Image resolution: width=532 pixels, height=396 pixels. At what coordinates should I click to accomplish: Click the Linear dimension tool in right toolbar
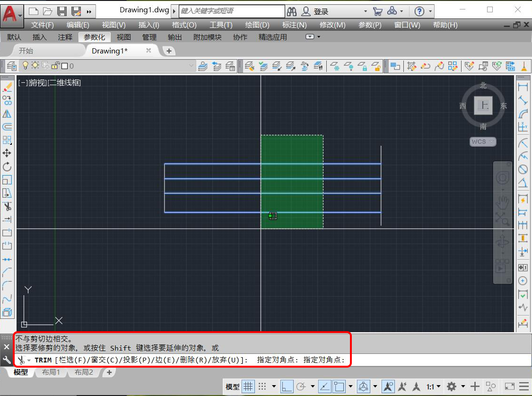coord(523,87)
